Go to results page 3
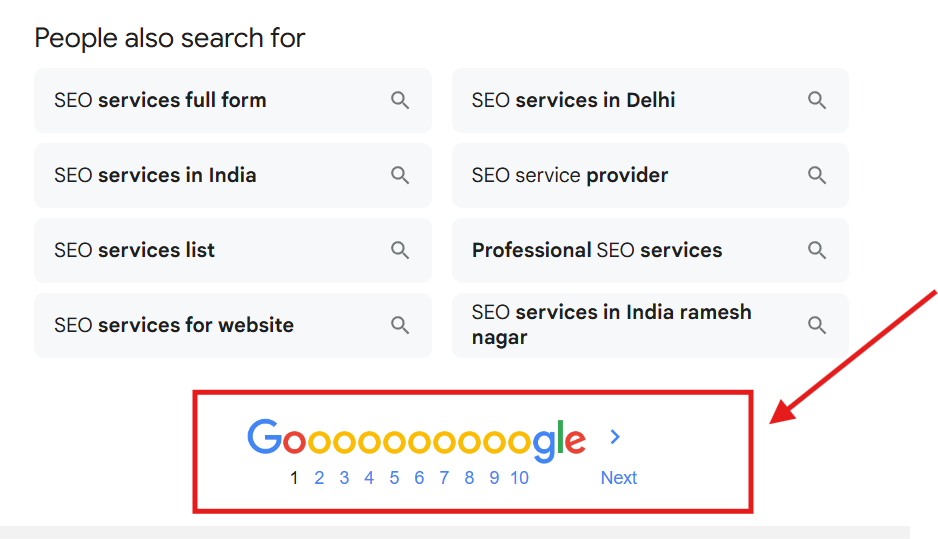This screenshot has height=539, width=938. point(344,478)
